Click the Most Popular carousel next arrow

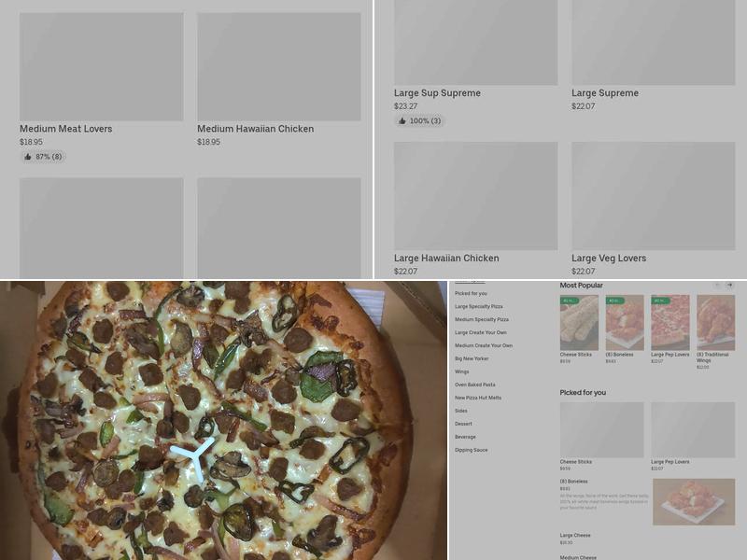[x=729, y=286]
